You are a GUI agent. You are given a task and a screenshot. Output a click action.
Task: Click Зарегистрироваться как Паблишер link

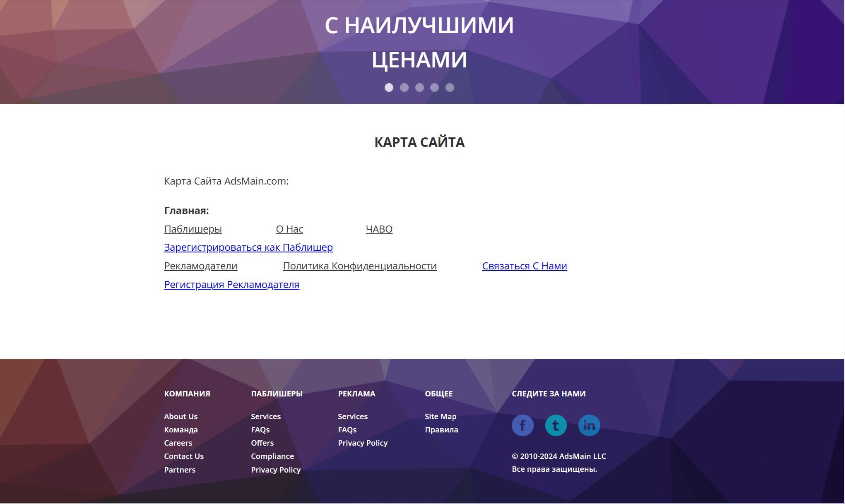pos(248,247)
